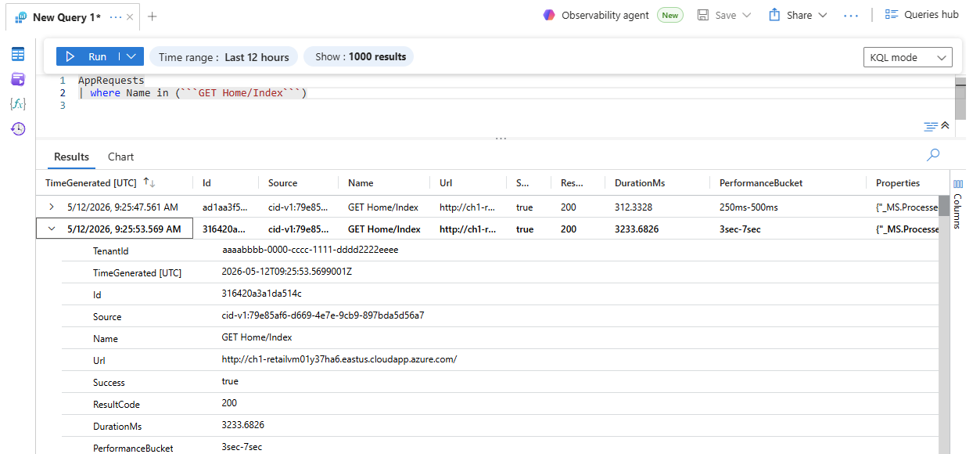This screenshot has height=454, width=980.
Task: Select the TenantId value aaaabbbb-0000-cccc-1111-dddd2222eeee
Action: click(x=311, y=250)
